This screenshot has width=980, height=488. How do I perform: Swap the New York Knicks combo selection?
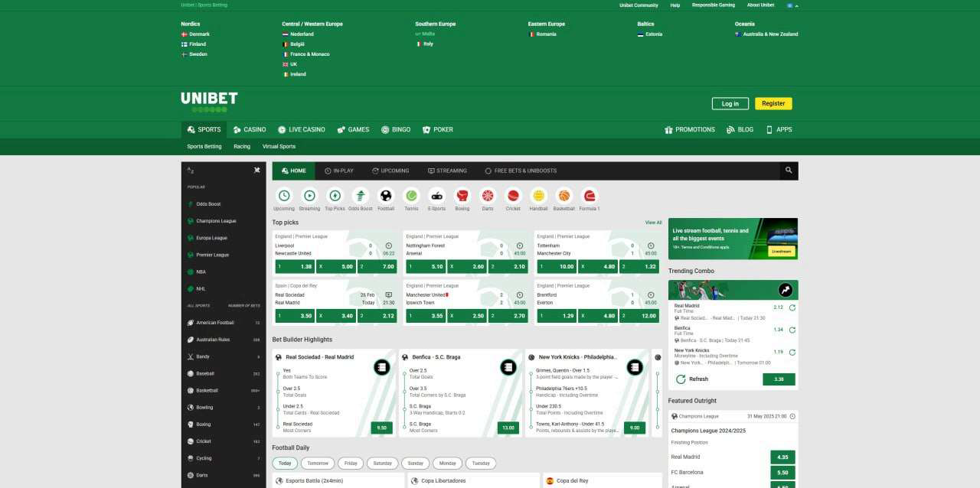792,353
